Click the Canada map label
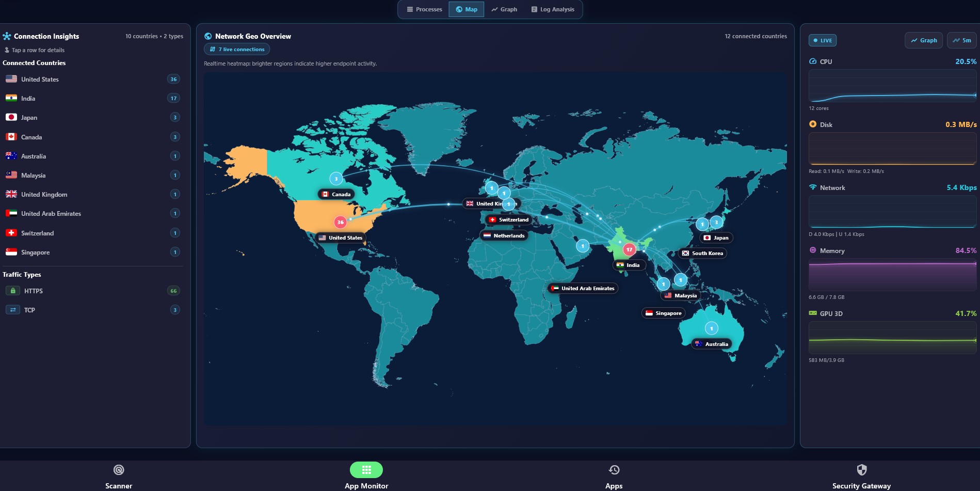980x491 pixels. click(336, 194)
